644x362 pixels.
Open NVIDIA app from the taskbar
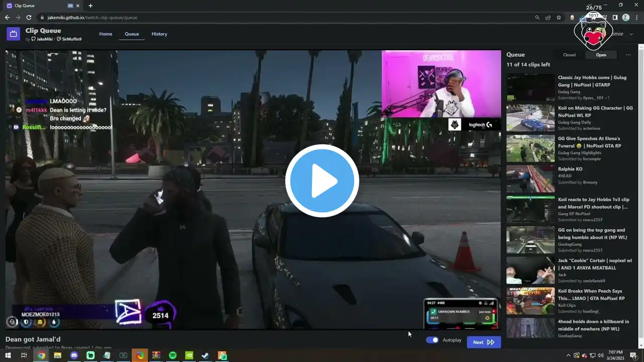pos(189,355)
